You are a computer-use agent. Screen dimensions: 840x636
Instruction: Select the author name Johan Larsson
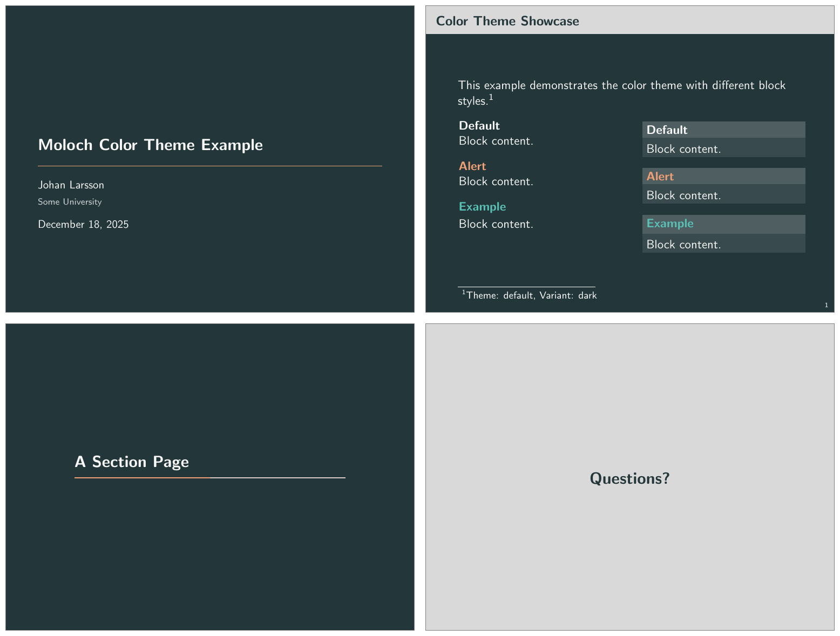(71, 185)
